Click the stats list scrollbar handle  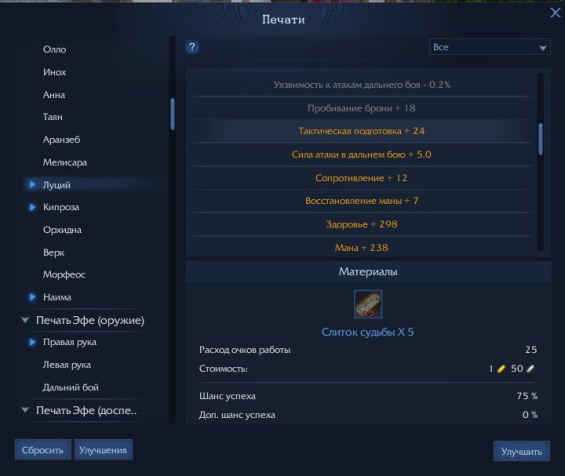(540, 139)
